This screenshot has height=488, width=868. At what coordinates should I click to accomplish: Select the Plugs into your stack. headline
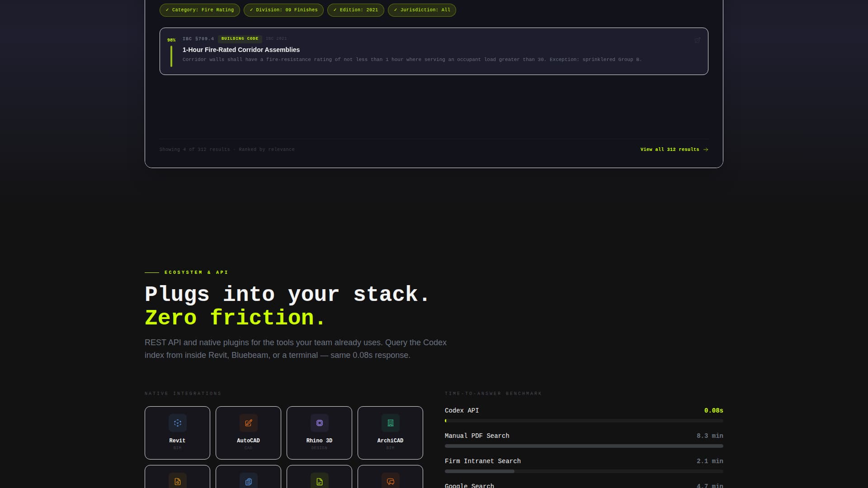pyautogui.click(x=287, y=294)
